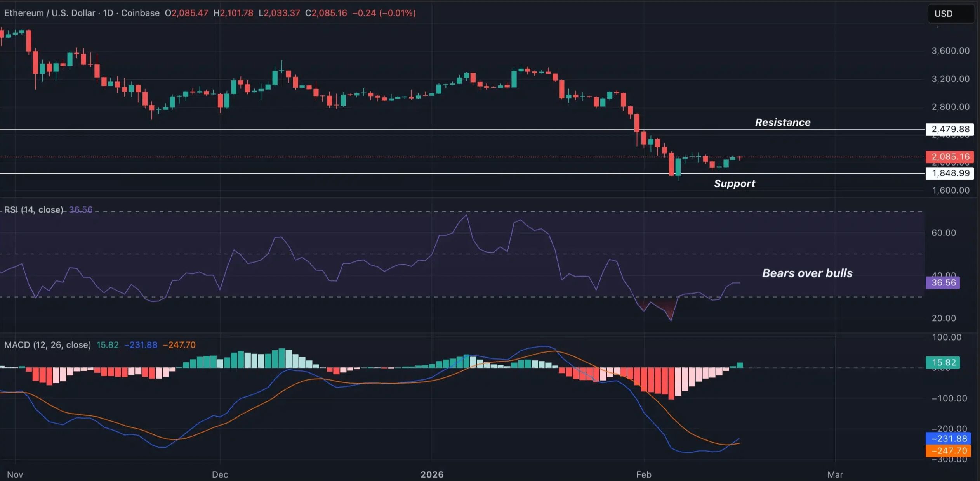The width and height of the screenshot is (980, 481).
Task: Select the MACD (12, 26, close) legend
Action: 47,345
